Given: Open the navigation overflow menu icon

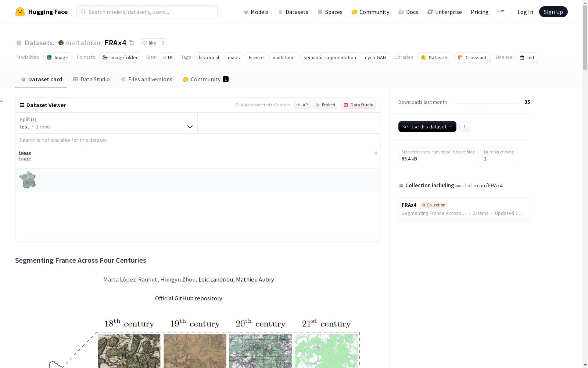Looking at the screenshot, I should point(501,12).
